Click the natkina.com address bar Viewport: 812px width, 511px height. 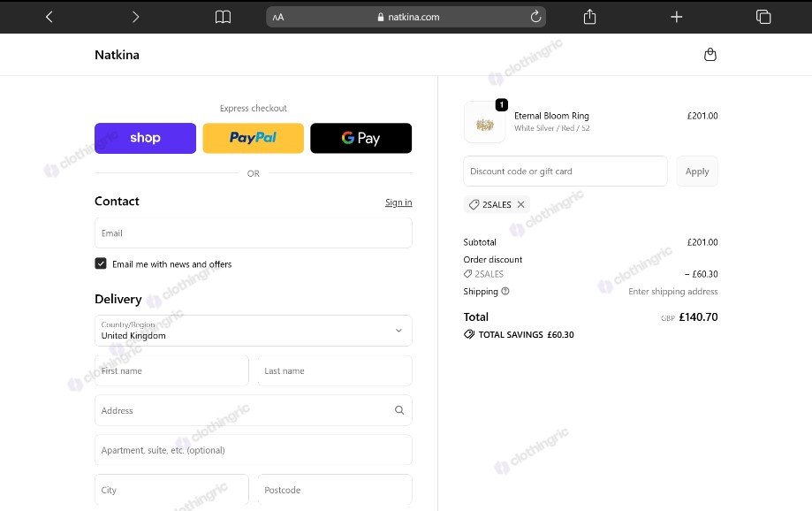click(406, 17)
